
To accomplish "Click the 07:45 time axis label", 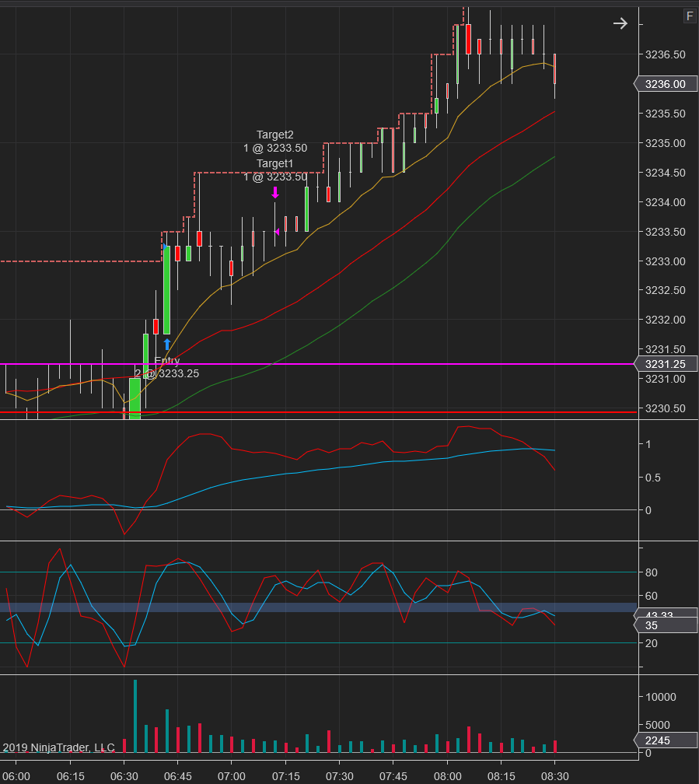I will (x=393, y=776).
